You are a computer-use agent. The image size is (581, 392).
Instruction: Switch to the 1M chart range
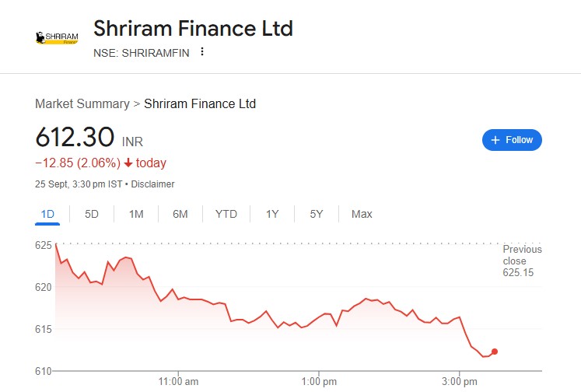coord(136,214)
